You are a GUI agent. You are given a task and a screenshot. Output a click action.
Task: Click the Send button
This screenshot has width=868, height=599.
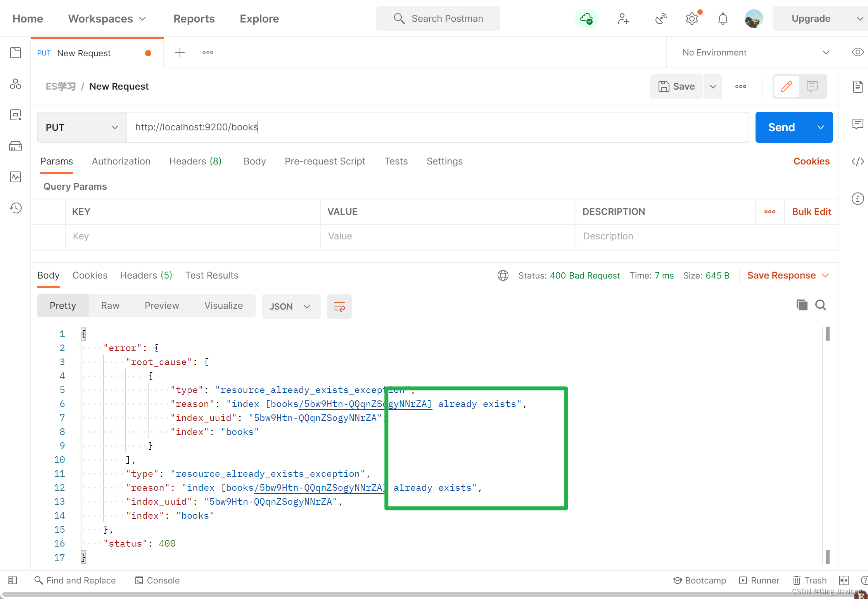coord(782,127)
